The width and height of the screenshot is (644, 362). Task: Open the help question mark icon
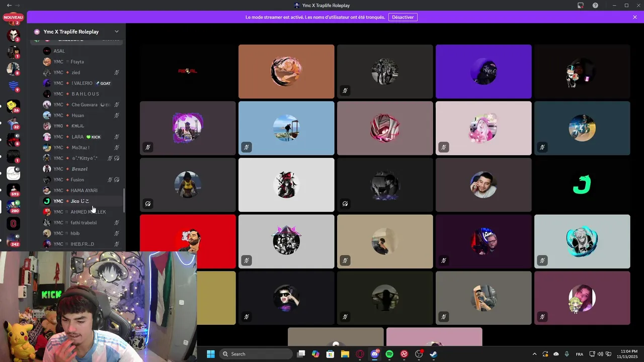coord(595,5)
